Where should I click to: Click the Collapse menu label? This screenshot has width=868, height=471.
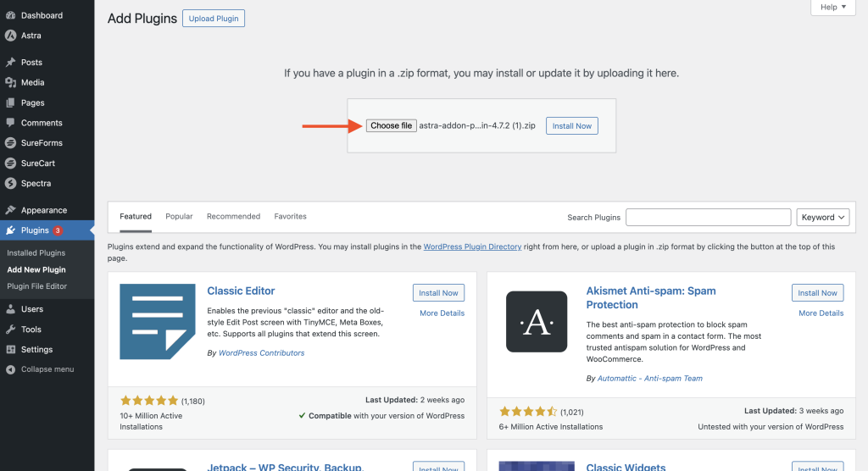47,369
